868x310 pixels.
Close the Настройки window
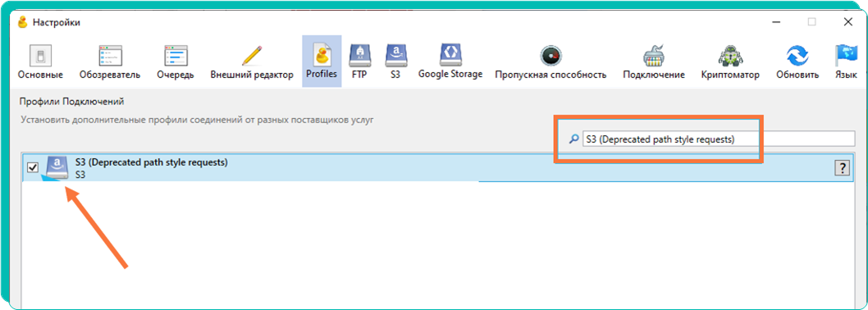click(847, 22)
